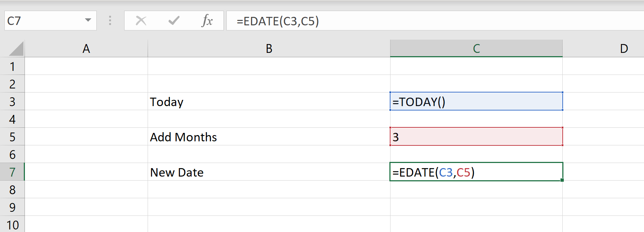
Task: Select cell C3 containing =TODAY()
Action: [x=476, y=102]
